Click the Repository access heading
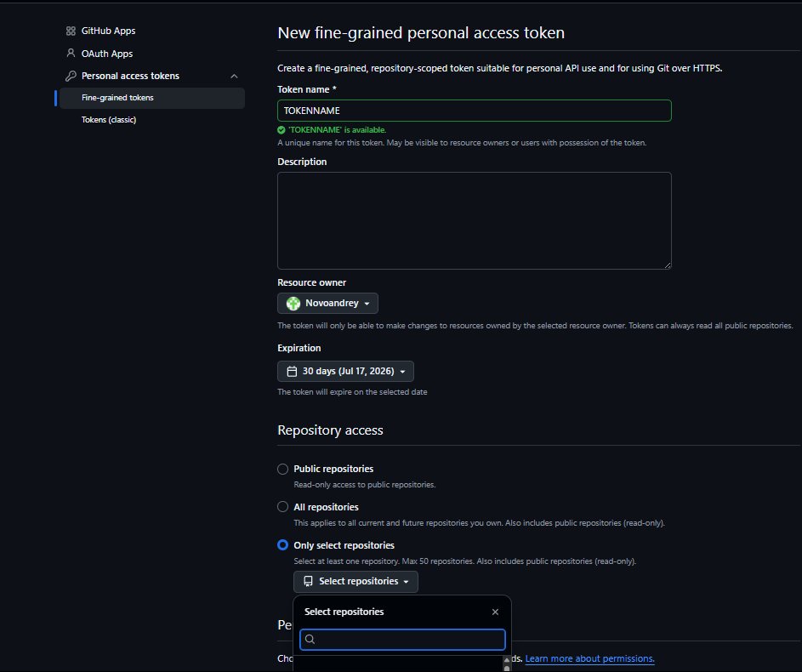802x672 pixels. (x=330, y=430)
